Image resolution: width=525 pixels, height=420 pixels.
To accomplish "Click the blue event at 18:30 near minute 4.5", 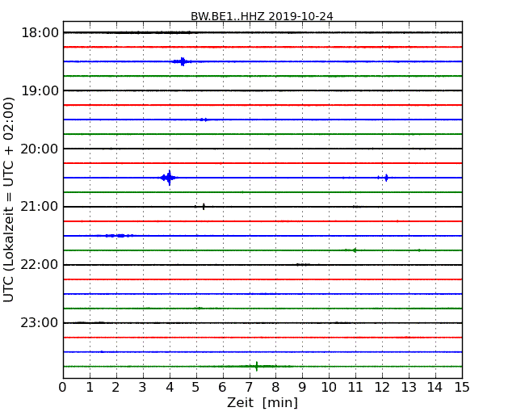I will coord(183,61).
